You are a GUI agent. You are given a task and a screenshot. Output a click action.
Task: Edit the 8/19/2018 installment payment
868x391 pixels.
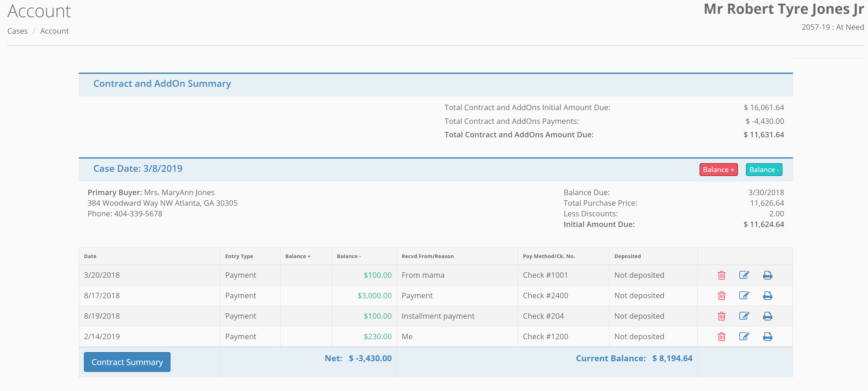[744, 316]
